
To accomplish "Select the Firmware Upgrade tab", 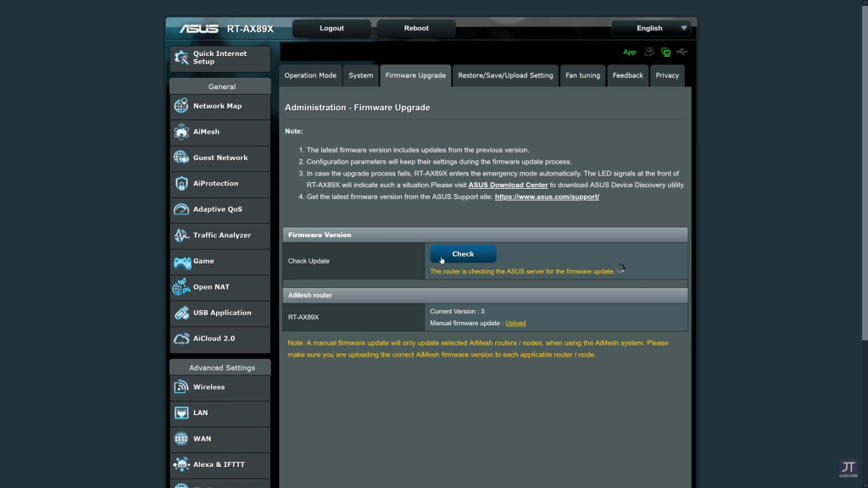I will [415, 75].
